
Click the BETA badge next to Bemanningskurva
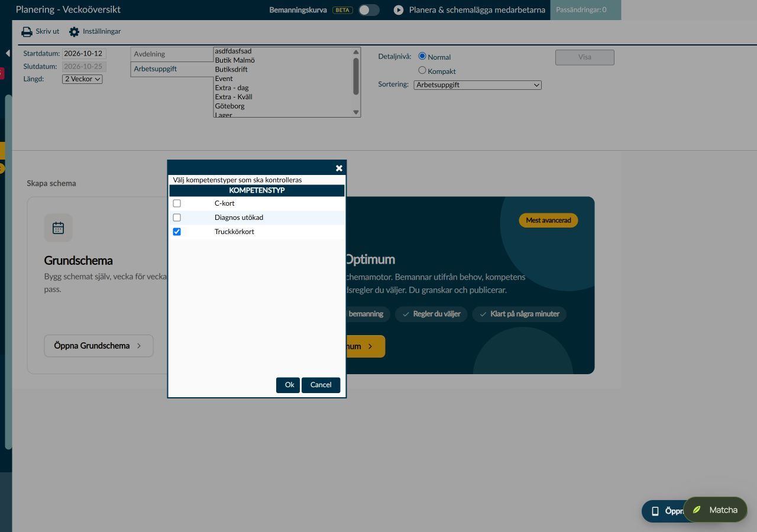(x=342, y=10)
